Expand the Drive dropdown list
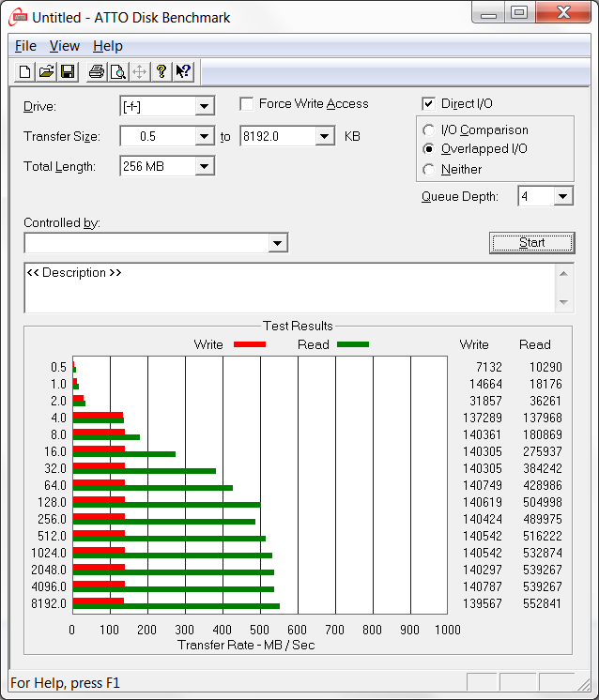The height and width of the screenshot is (700, 599). tap(204, 106)
